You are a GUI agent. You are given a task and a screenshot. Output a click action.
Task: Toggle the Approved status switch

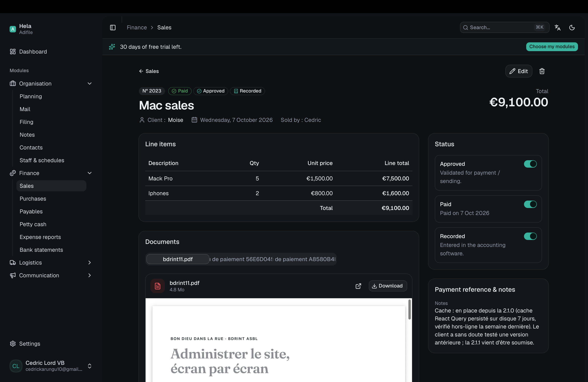[x=530, y=164]
